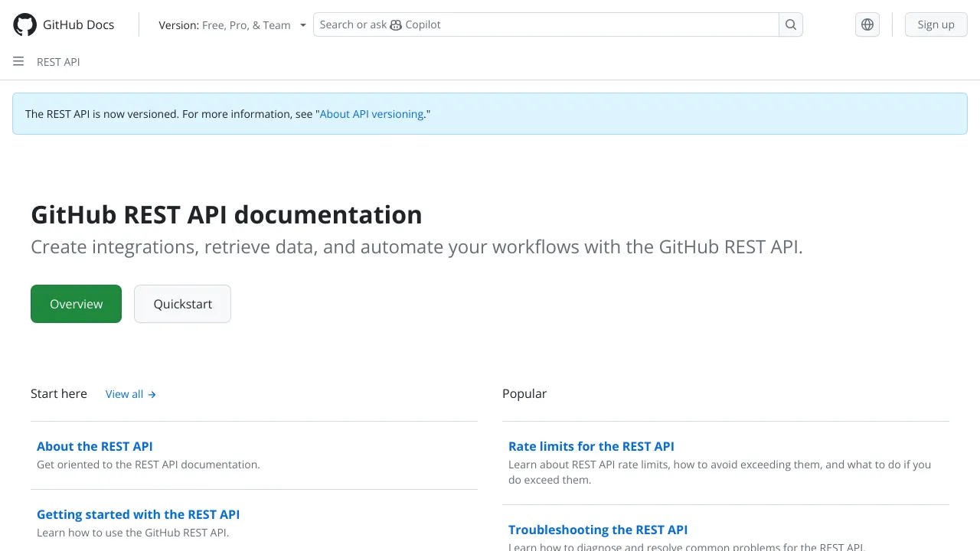This screenshot has height=551, width=980.
Task: Click the Quickstart button
Action: pyautogui.click(x=182, y=304)
